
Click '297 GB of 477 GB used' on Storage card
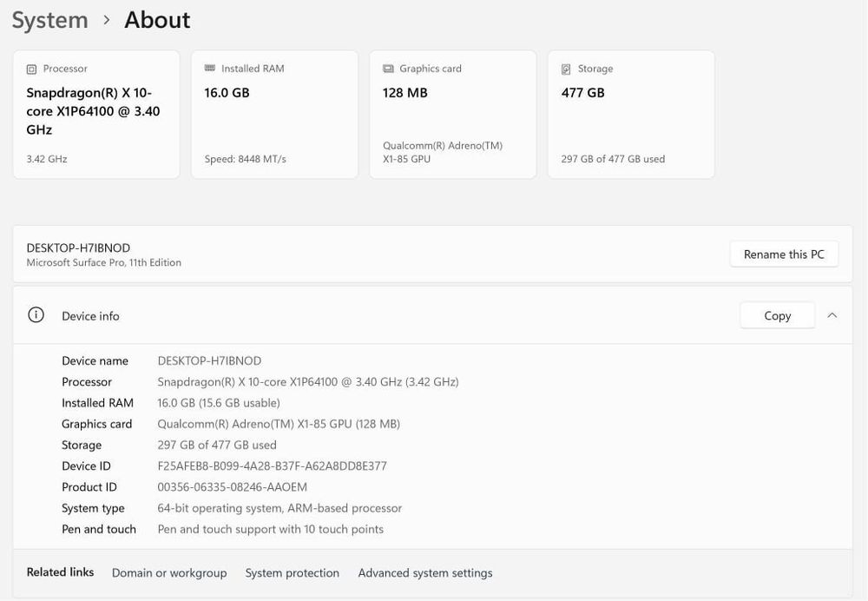click(x=614, y=159)
